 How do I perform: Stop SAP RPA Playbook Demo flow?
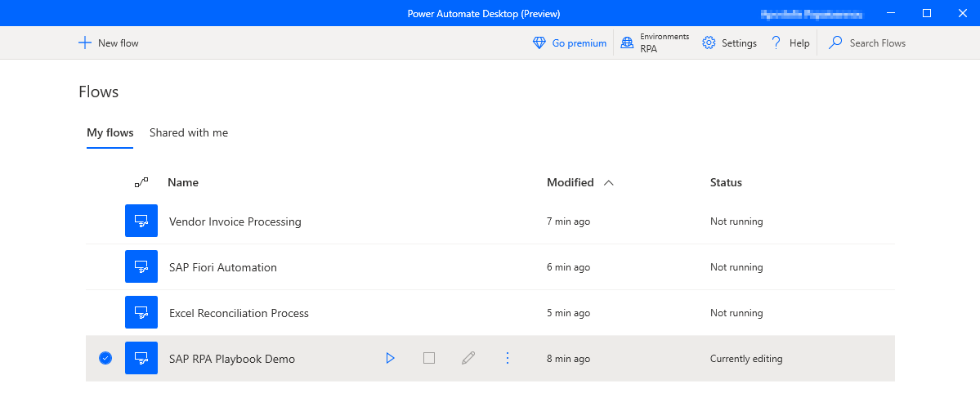(429, 358)
